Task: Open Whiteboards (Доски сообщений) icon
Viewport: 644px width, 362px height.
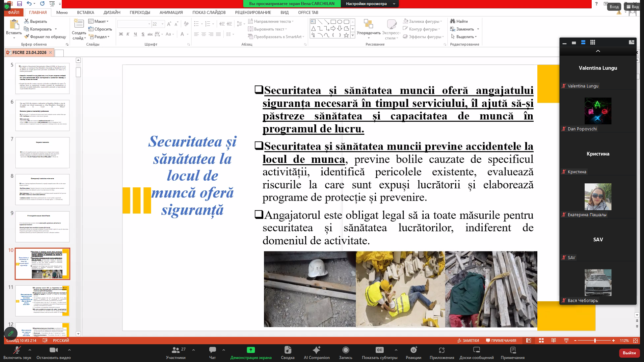Action: 476,350
